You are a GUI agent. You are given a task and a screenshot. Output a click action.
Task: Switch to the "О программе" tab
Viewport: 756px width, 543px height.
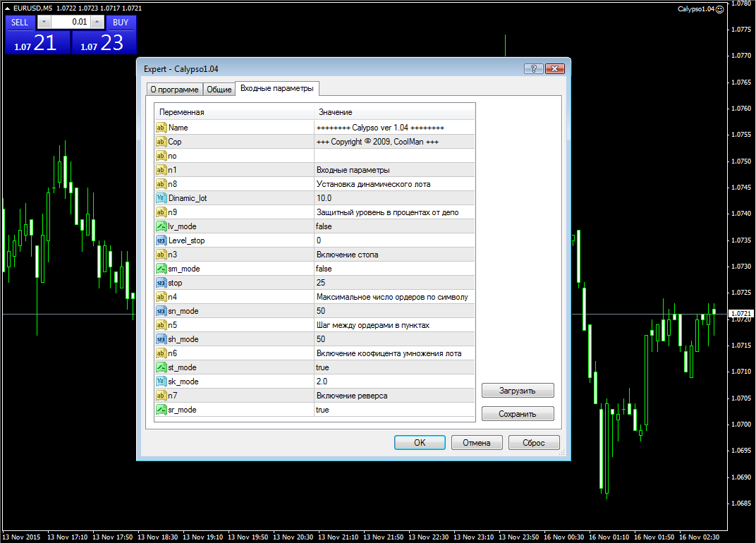click(174, 90)
